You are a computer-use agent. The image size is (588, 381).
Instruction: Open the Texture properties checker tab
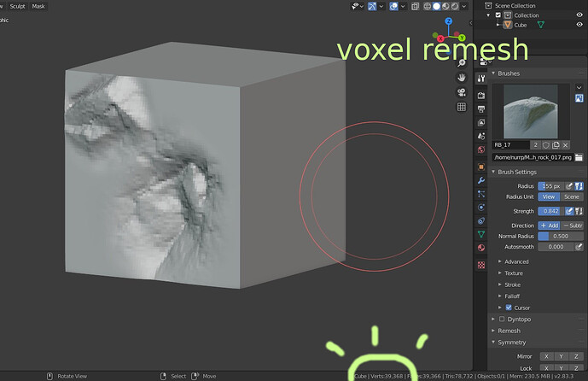click(481, 265)
